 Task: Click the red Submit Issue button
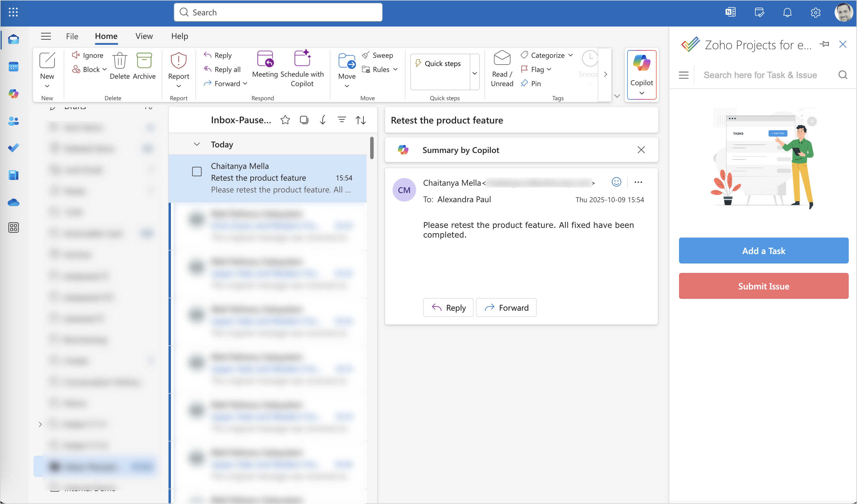(x=763, y=286)
